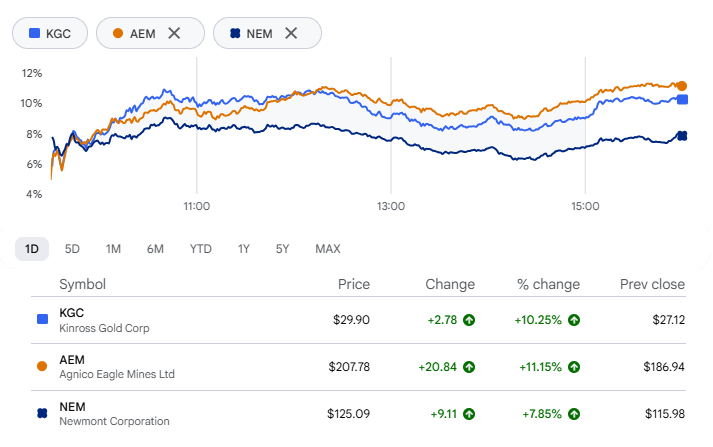Click up-arrow icon next to +7.85%
Screen dimensions: 713x447
tap(574, 414)
